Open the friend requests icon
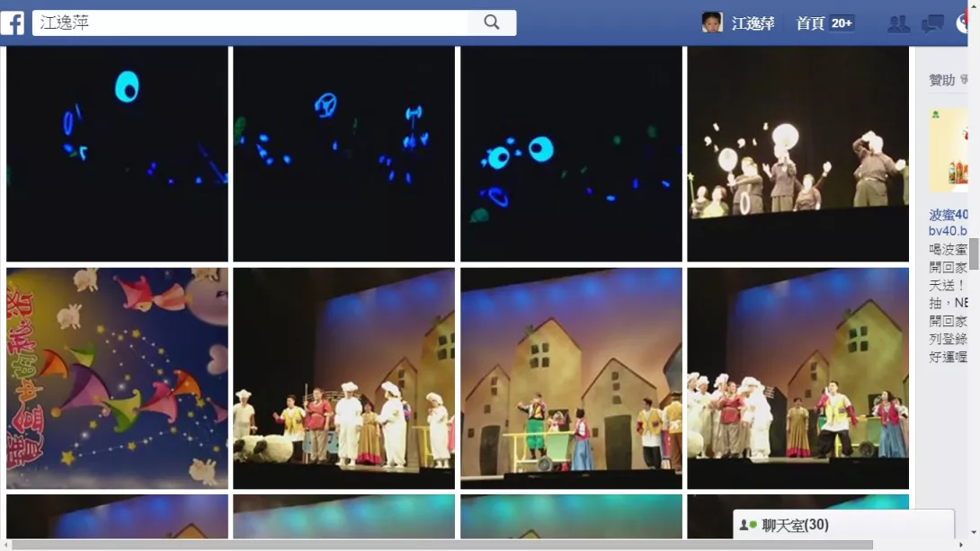 899,23
